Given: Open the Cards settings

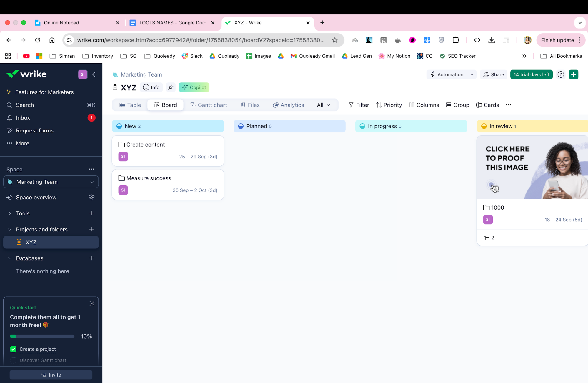Looking at the screenshot, I should click(x=487, y=105).
